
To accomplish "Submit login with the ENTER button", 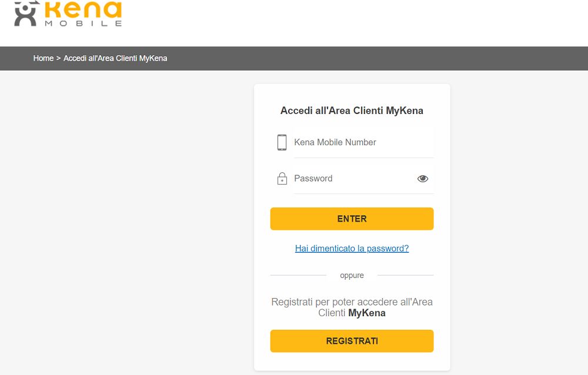I will (352, 219).
